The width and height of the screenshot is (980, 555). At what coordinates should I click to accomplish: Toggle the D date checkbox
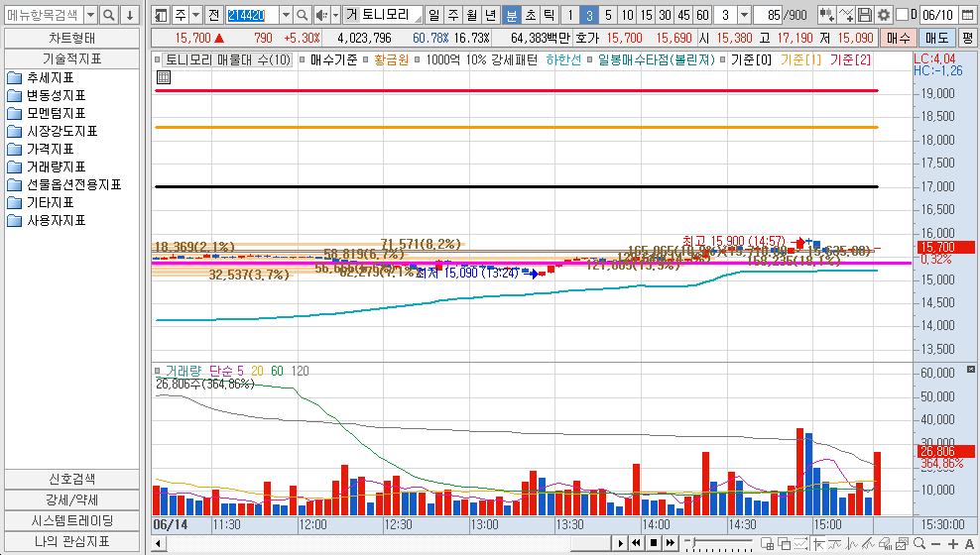coord(902,14)
